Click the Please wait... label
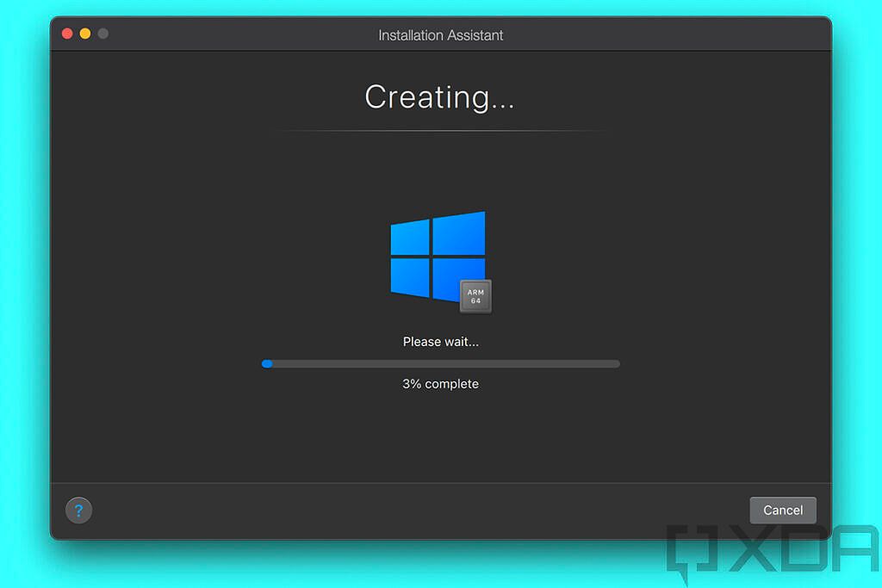 click(x=440, y=341)
